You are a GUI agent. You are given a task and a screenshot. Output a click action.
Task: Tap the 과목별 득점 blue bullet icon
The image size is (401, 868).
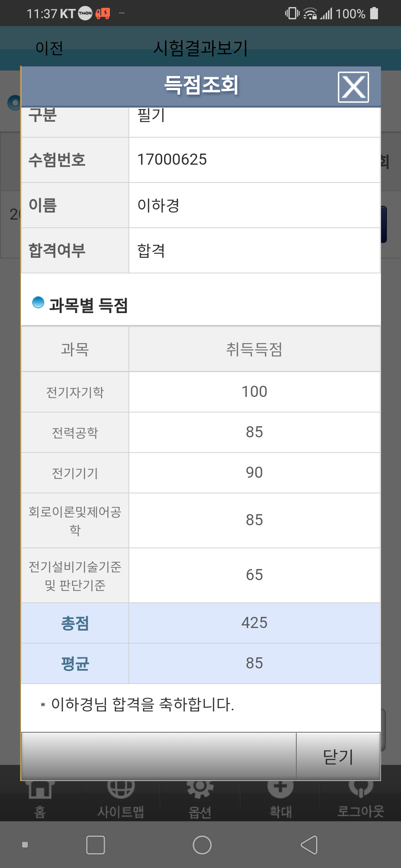38,303
